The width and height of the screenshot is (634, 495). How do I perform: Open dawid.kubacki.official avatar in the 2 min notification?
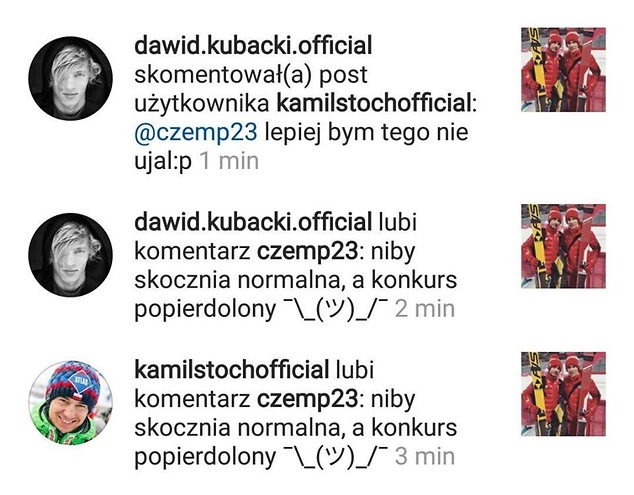[70, 255]
